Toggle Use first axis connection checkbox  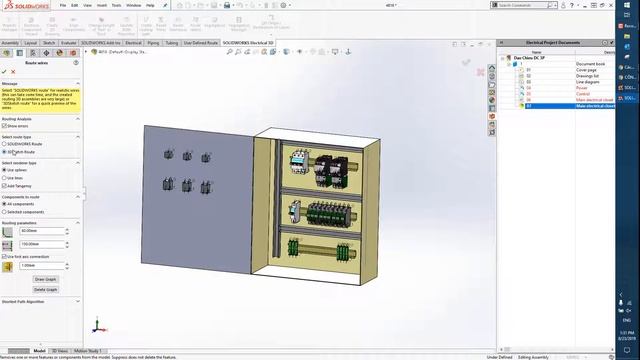point(4,257)
